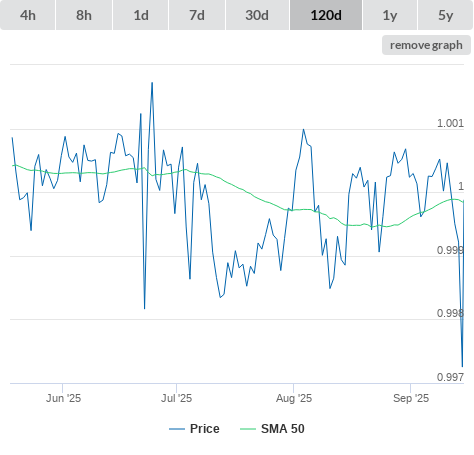Click the 0.998 y-axis value

[450, 313]
